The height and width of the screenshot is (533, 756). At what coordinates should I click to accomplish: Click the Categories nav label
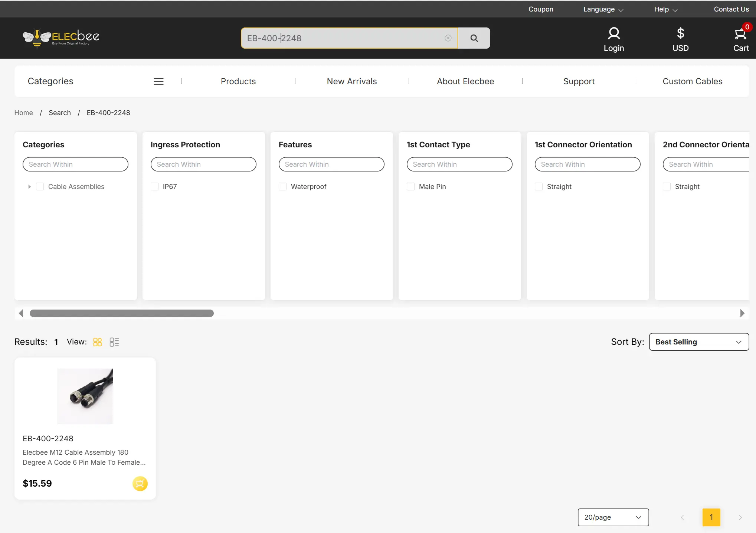pos(50,81)
